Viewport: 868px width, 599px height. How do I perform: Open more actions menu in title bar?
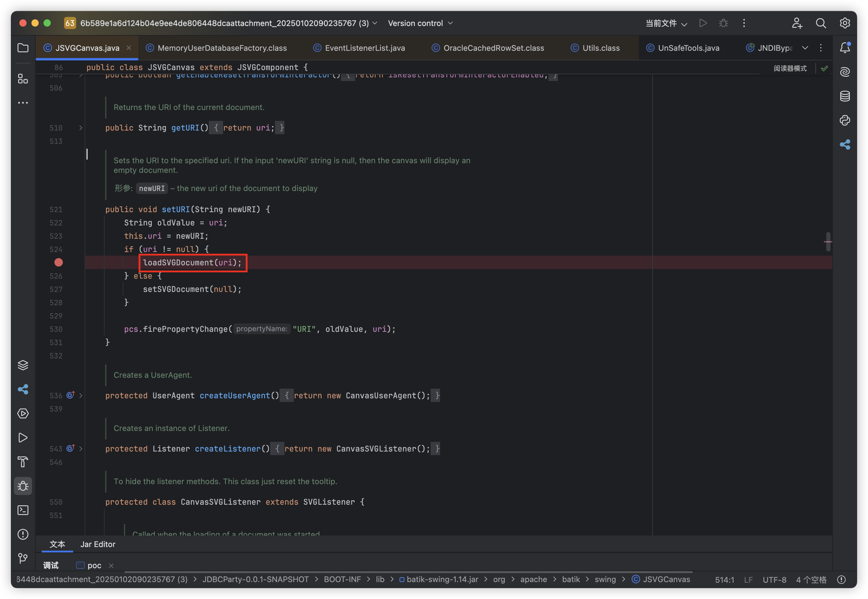click(x=744, y=23)
